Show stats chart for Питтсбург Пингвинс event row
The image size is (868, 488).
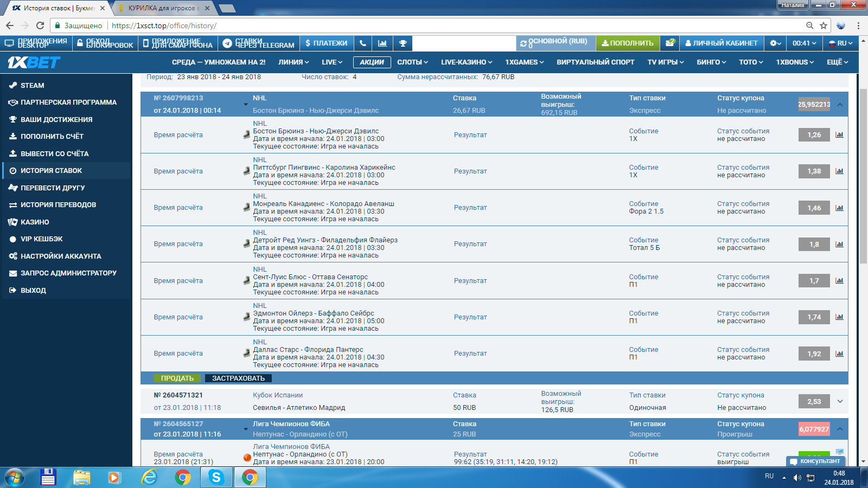click(x=839, y=171)
